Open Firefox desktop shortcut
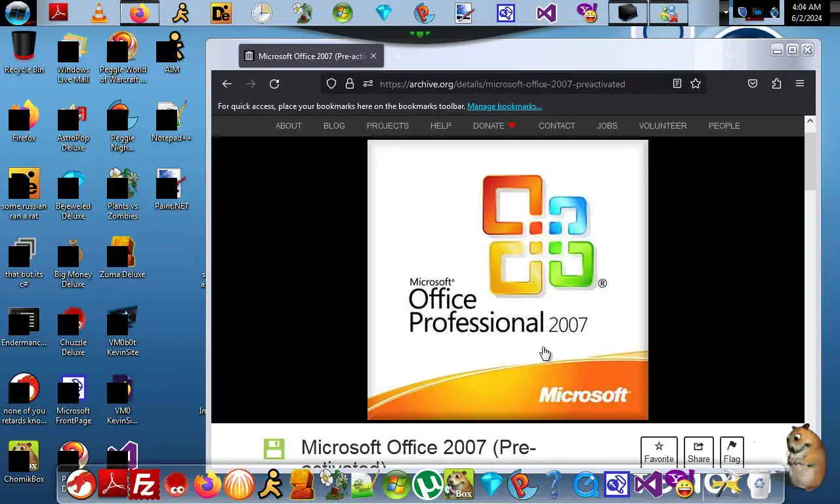The width and height of the screenshot is (840, 504). point(24,122)
